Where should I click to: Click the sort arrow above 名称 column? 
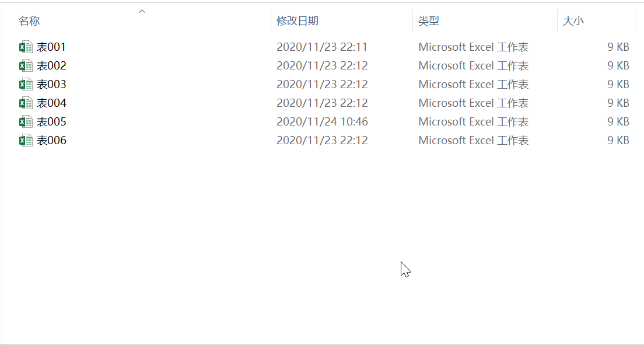pos(142,12)
